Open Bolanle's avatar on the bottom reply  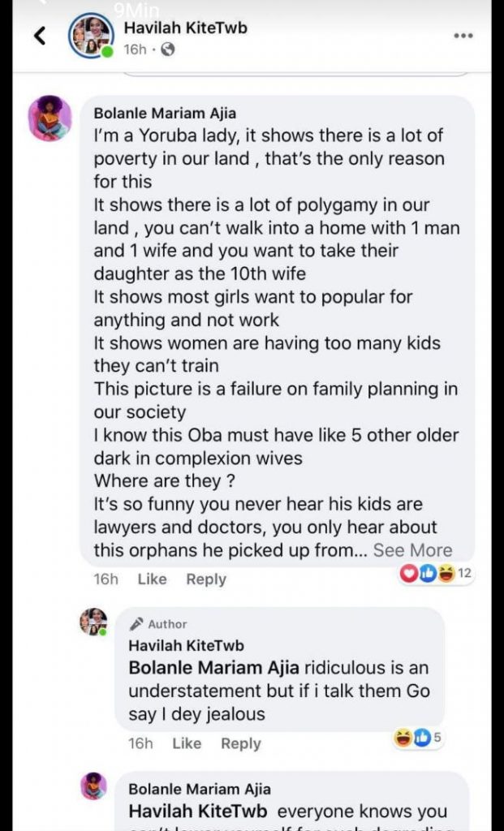[93, 786]
